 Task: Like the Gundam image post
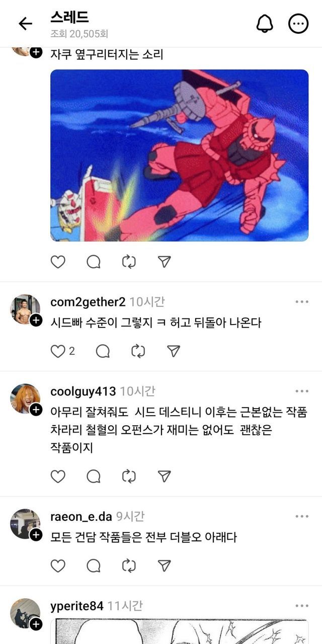point(58,262)
